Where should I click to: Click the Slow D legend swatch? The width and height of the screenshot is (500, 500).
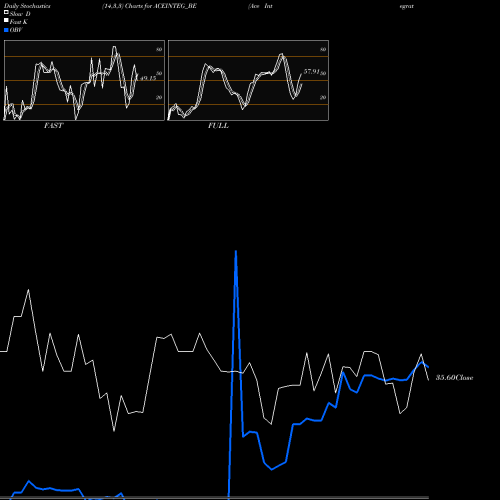tap(6, 12)
